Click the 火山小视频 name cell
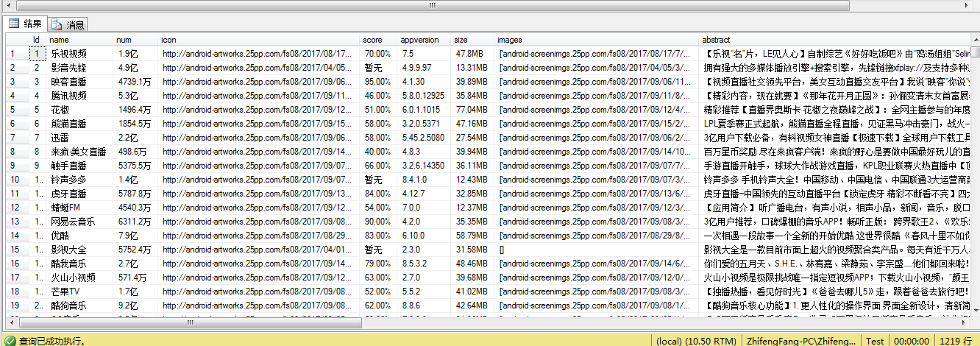This screenshot has height=346, width=980. coord(80,278)
